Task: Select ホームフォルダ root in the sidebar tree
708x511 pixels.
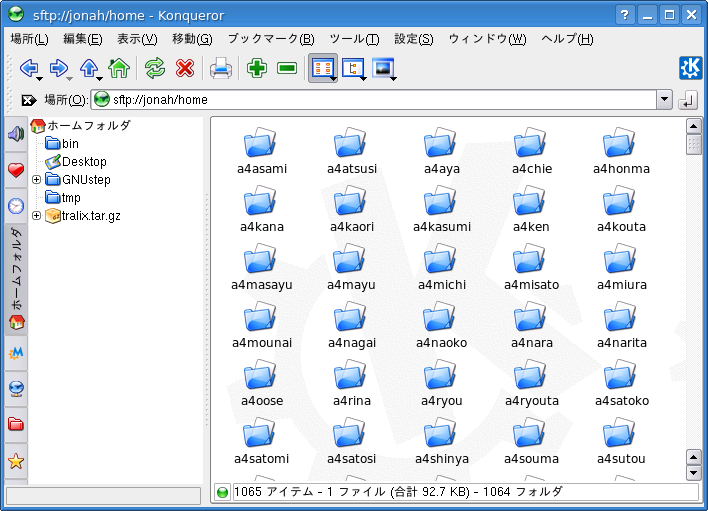Action: (81, 125)
